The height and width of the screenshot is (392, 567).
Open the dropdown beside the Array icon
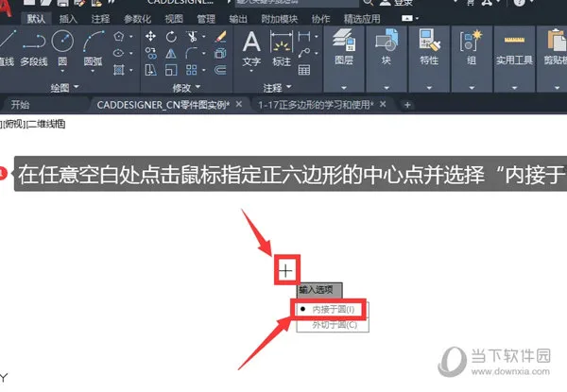[x=204, y=70]
